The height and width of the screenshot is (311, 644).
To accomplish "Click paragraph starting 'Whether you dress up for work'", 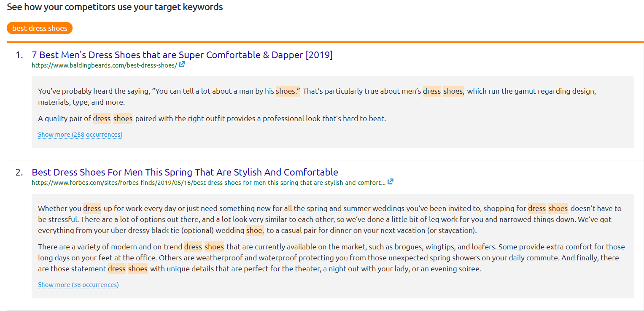I will (x=330, y=219).
